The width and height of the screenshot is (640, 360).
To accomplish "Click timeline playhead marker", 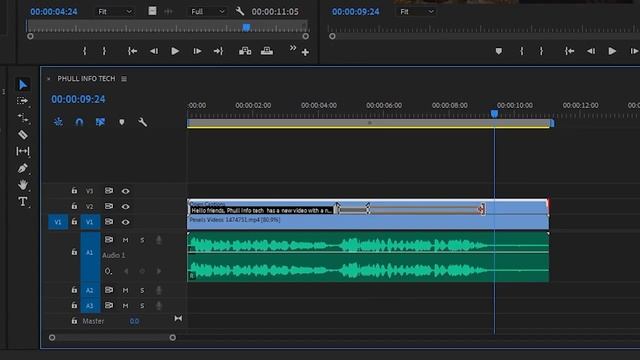I will click(x=494, y=113).
